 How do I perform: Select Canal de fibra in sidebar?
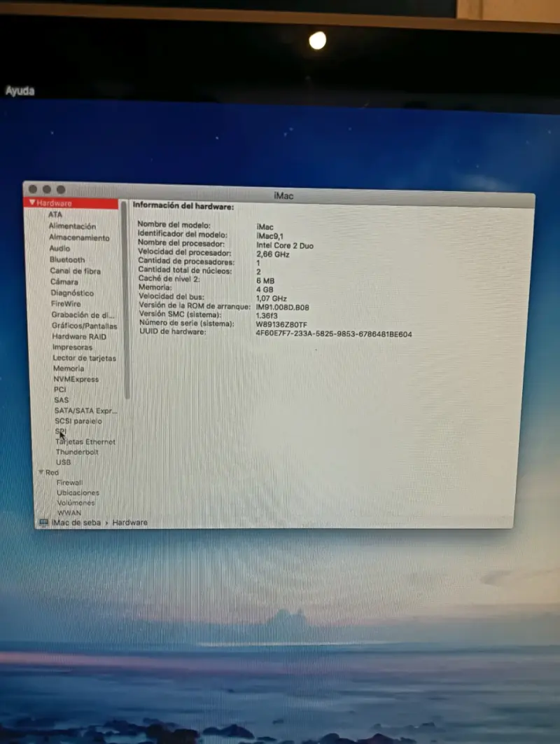click(76, 271)
